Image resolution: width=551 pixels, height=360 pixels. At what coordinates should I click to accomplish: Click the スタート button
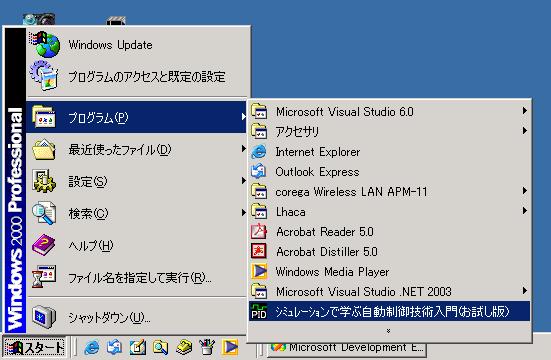pos(34,347)
